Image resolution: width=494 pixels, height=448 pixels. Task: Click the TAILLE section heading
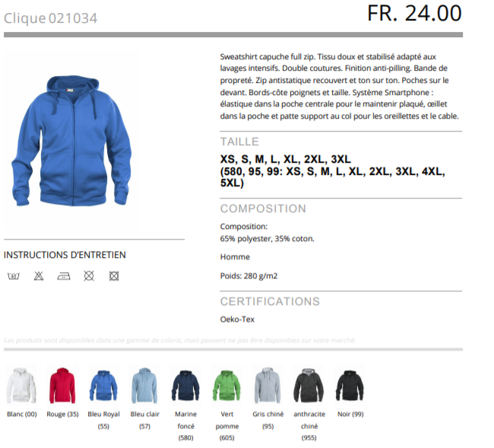click(x=239, y=141)
